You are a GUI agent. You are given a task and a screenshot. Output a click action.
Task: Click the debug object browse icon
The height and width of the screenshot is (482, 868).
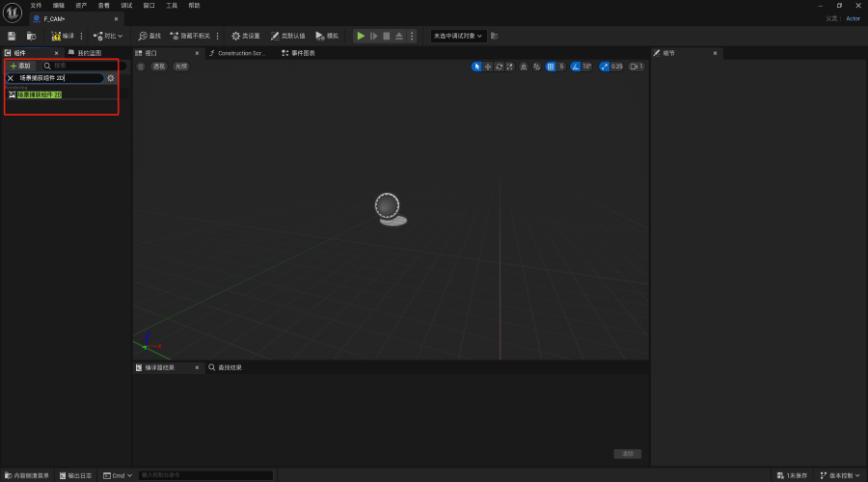pyautogui.click(x=495, y=36)
